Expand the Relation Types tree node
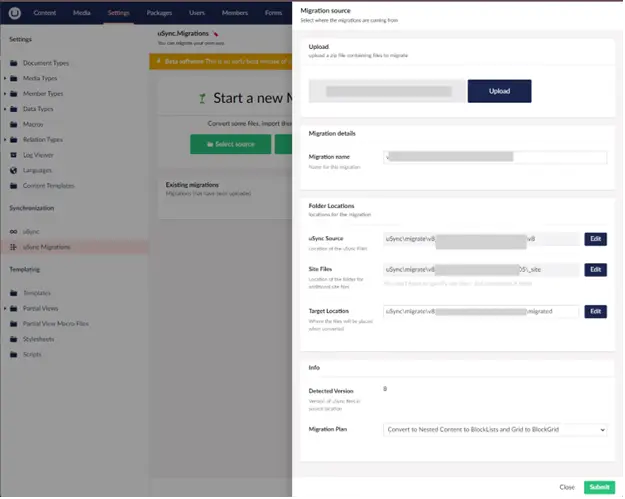The height and width of the screenshot is (499, 625). click(5, 140)
